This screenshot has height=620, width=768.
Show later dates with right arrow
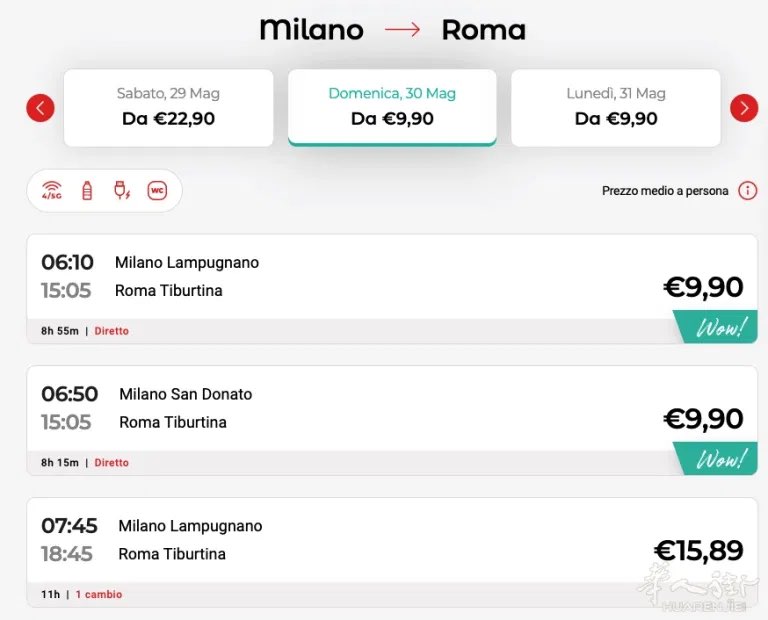pyautogui.click(x=744, y=108)
